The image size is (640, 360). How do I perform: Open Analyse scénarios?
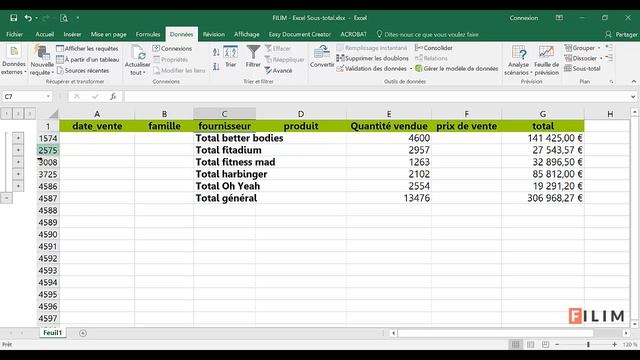(518, 60)
